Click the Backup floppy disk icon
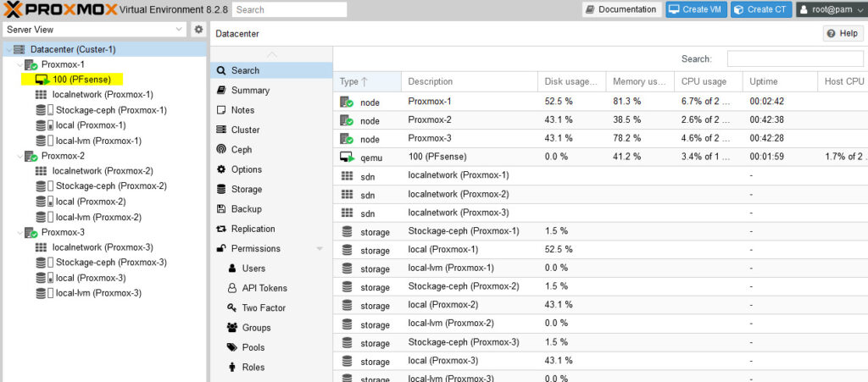Screen dimensions: 868x382 (x=221, y=209)
